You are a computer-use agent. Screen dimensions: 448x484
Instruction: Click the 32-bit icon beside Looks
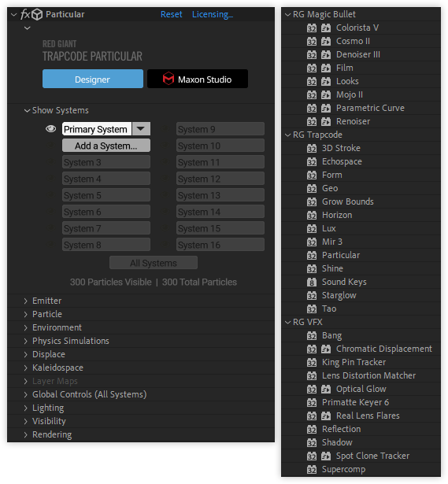point(312,82)
